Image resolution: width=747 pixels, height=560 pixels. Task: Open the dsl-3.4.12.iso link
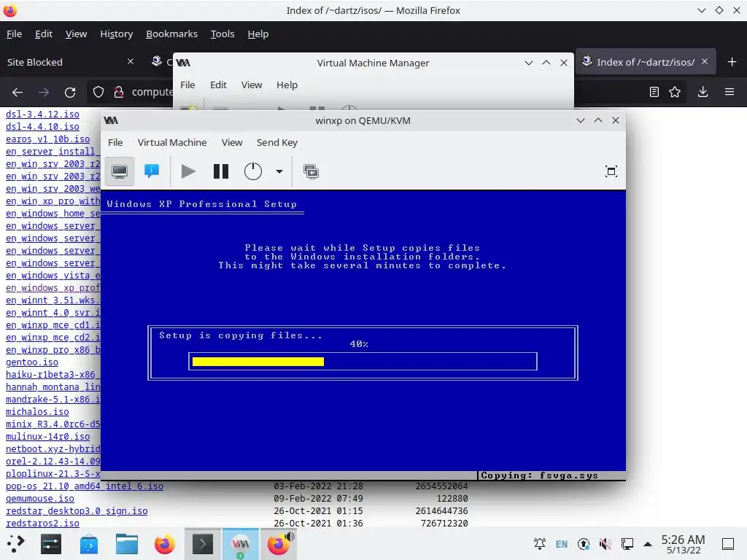42,114
